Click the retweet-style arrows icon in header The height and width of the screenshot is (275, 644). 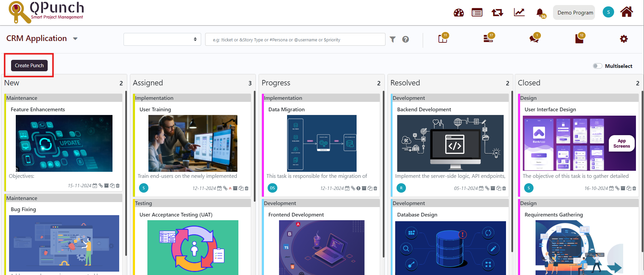click(497, 13)
